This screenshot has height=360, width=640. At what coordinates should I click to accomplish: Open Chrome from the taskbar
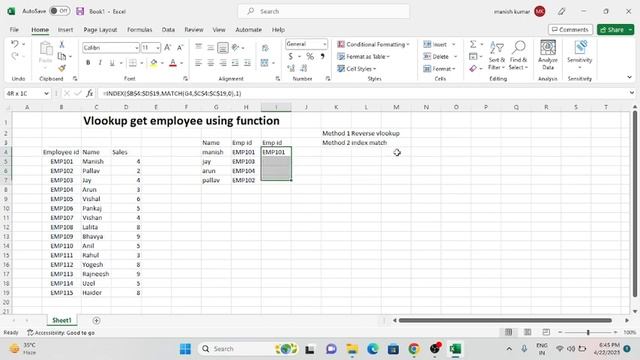414,349
